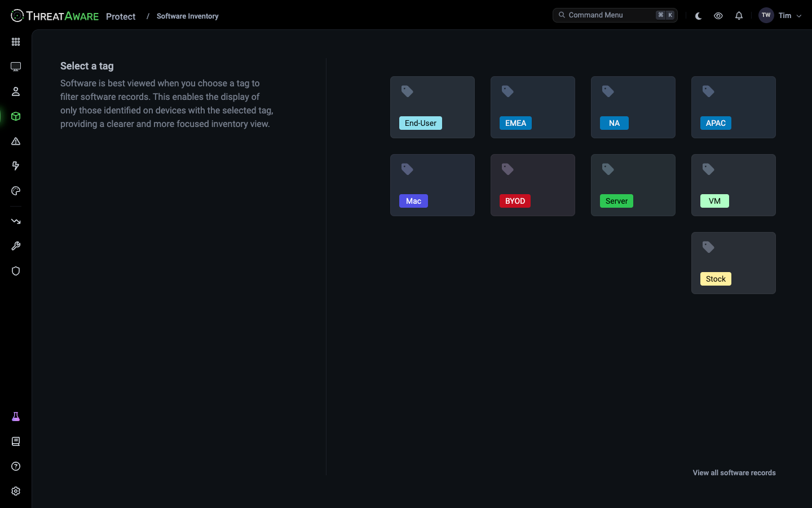Open the devices monitor icon in sidebar
Image resolution: width=812 pixels, height=508 pixels.
click(x=16, y=67)
